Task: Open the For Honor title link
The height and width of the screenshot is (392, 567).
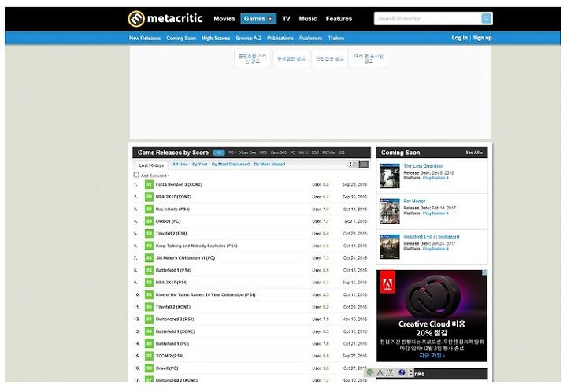Action: pos(414,201)
